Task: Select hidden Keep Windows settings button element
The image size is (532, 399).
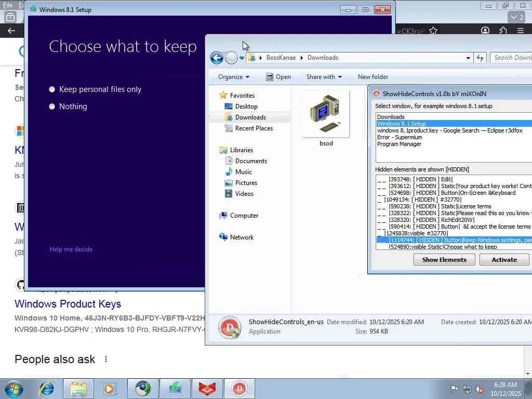Action: tap(454, 240)
